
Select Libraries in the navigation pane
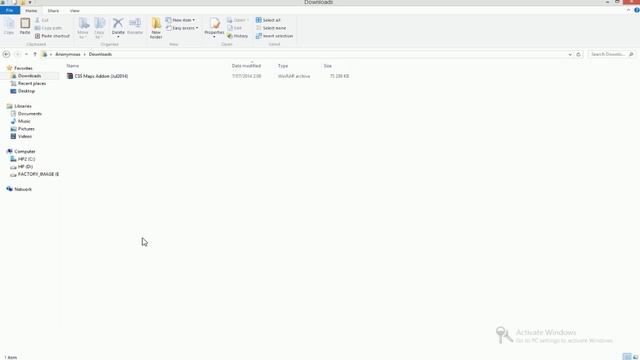coord(23,106)
